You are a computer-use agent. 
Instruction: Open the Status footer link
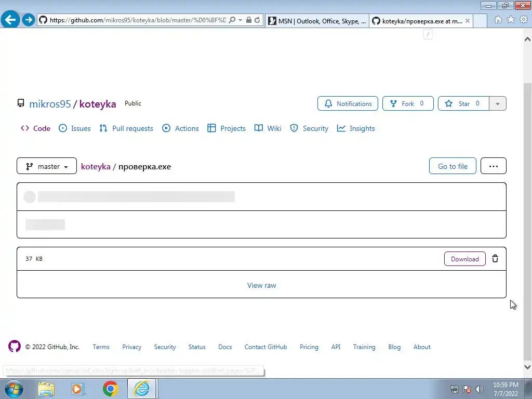point(197,347)
